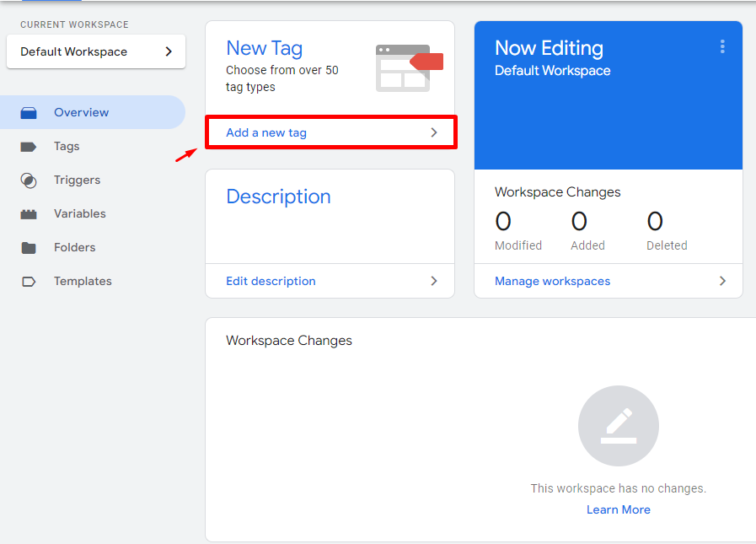Image resolution: width=756 pixels, height=544 pixels.
Task: Open the Learn More link
Action: pyautogui.click(x=618, y=509)
